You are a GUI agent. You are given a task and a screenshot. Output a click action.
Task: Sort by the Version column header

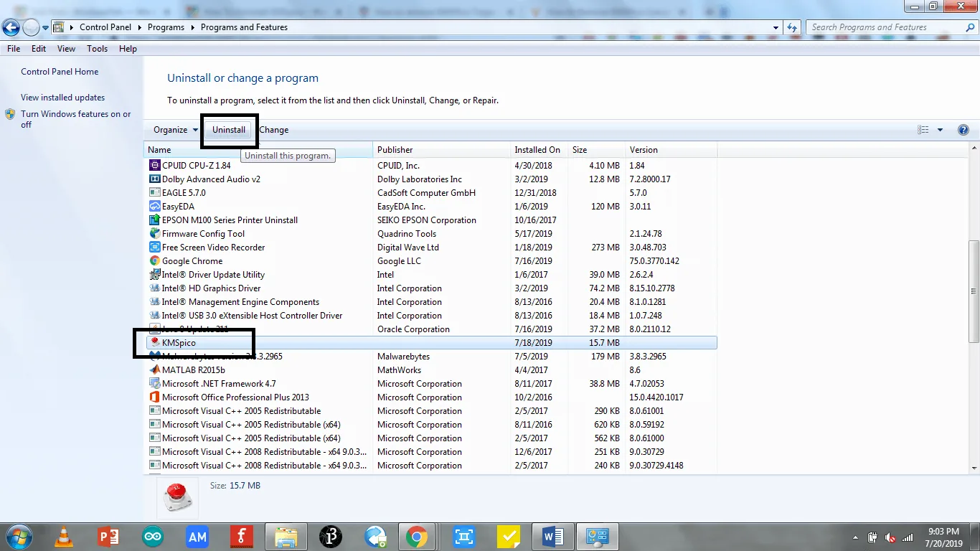[x=671, y=150]
